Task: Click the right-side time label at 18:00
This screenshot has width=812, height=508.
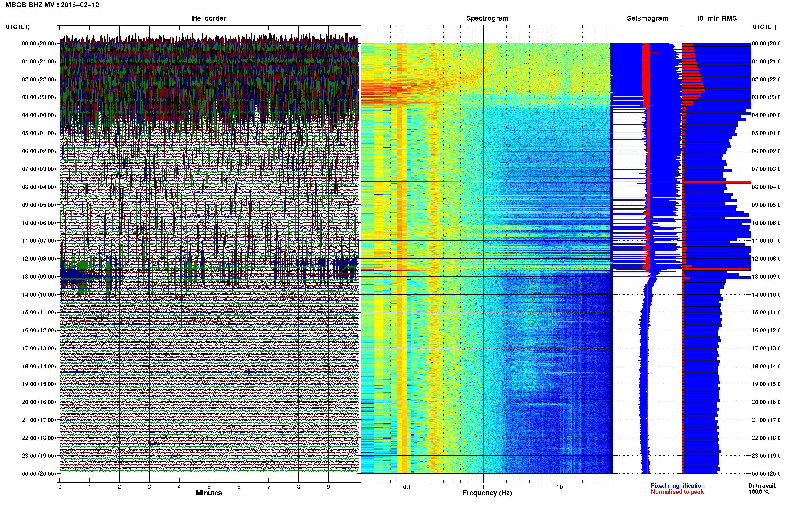Action: coord(765,366)
